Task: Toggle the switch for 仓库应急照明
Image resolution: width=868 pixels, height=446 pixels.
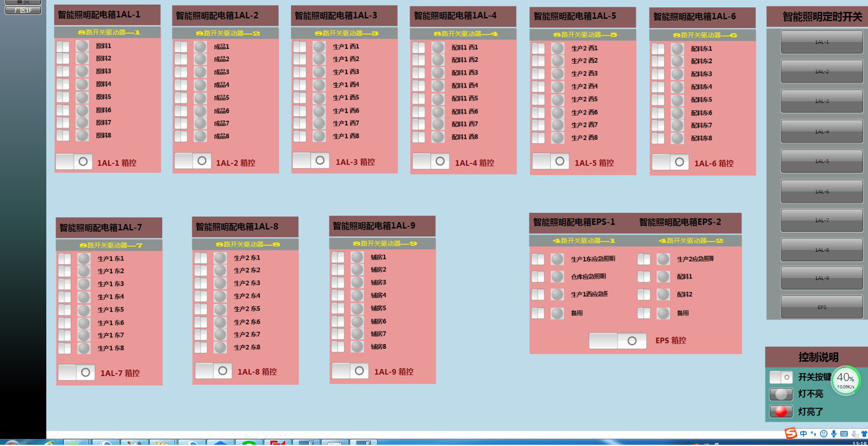Action: (538, 277)
